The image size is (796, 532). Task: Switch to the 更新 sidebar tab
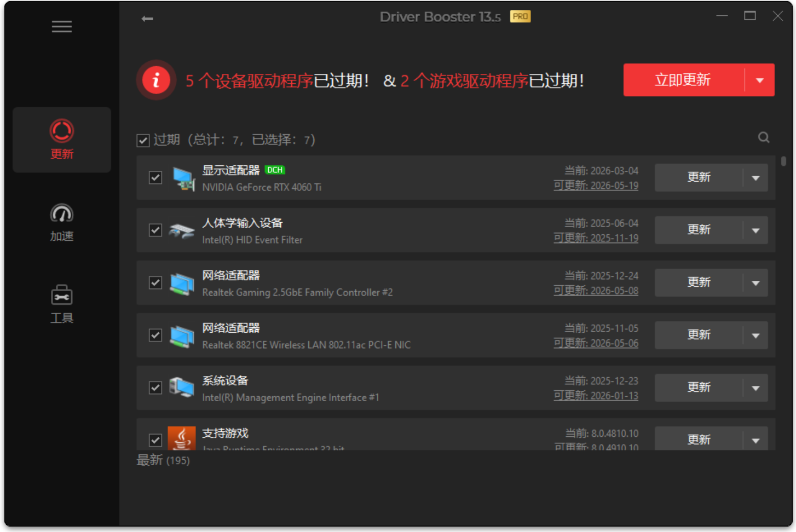coord(62,140)
